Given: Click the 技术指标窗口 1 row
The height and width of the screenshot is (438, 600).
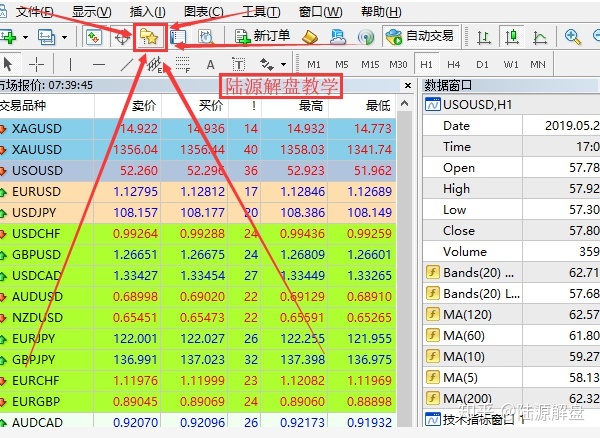Looking at the screenshot, I should pos(512,419).
